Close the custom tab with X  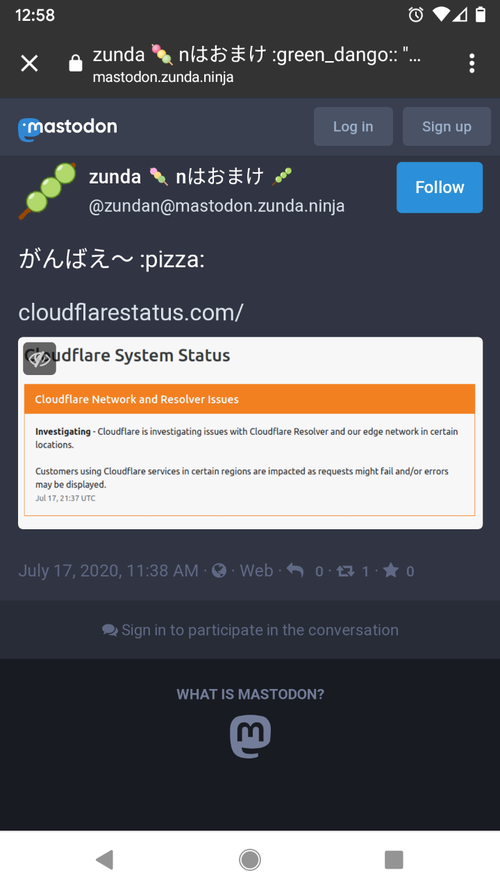[29, 64]
